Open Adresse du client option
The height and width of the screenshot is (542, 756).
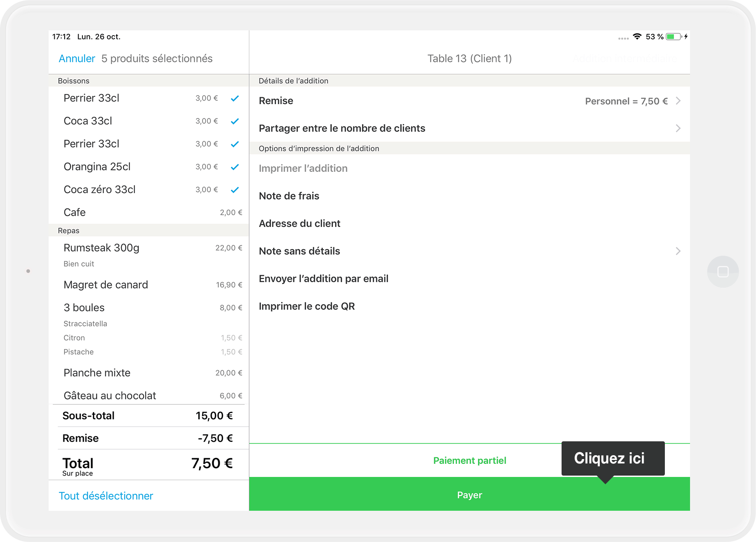[x=470, y=223]
